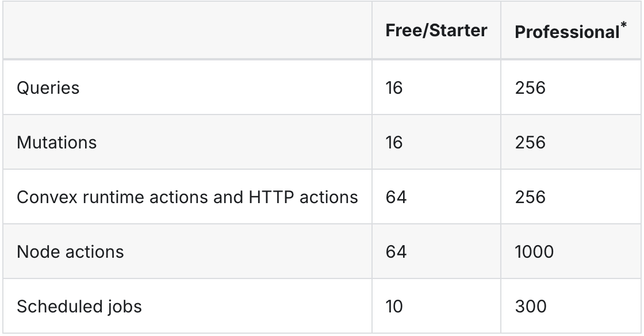Viewport: 644px width, 336px height.
Task: Click the Scheduled jobs Professional value 300
Action: [530, 306]
